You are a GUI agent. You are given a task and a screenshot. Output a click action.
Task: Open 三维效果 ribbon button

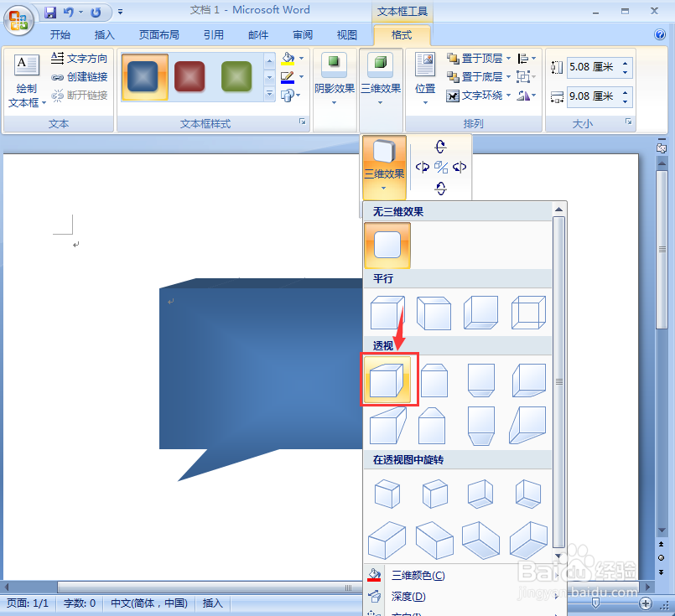pyautogui.click(x=381, y=80)
